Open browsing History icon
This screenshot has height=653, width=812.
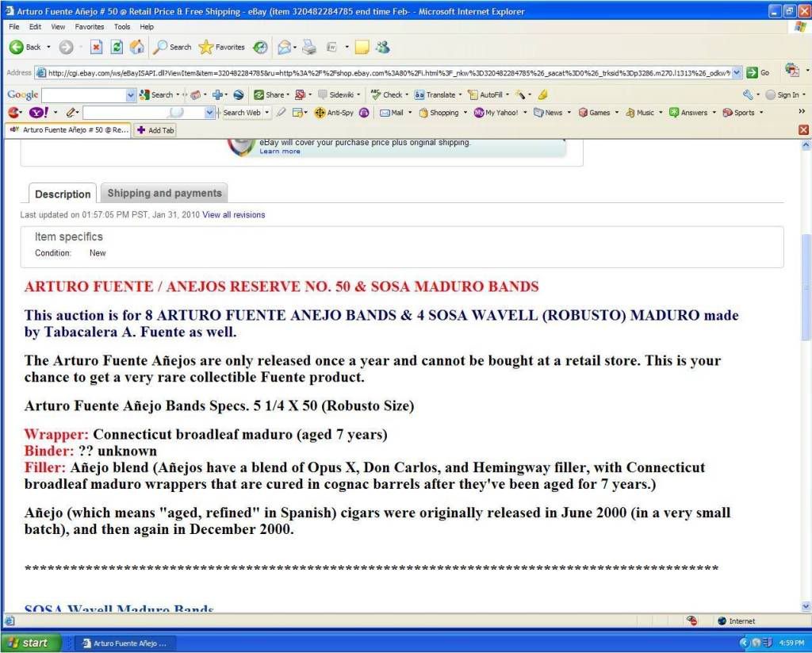coord(260,47)
